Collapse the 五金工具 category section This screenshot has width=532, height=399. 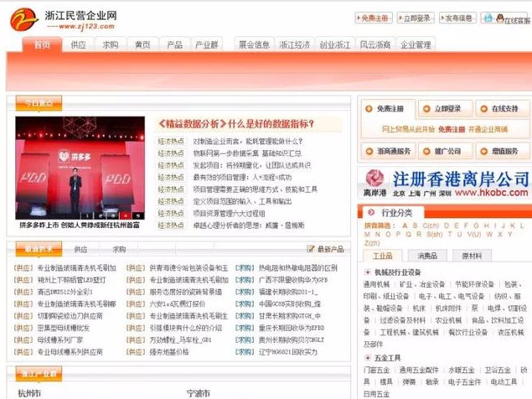coord(369,357)
